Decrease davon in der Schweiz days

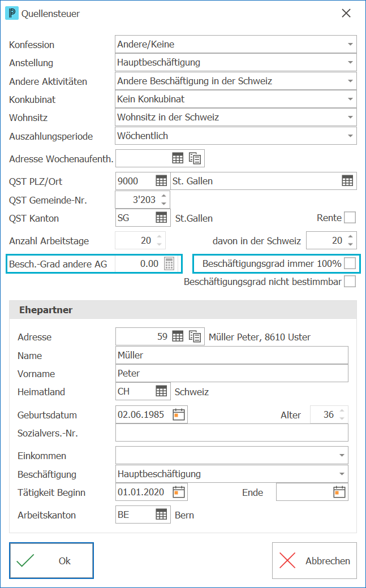(350, 244)
